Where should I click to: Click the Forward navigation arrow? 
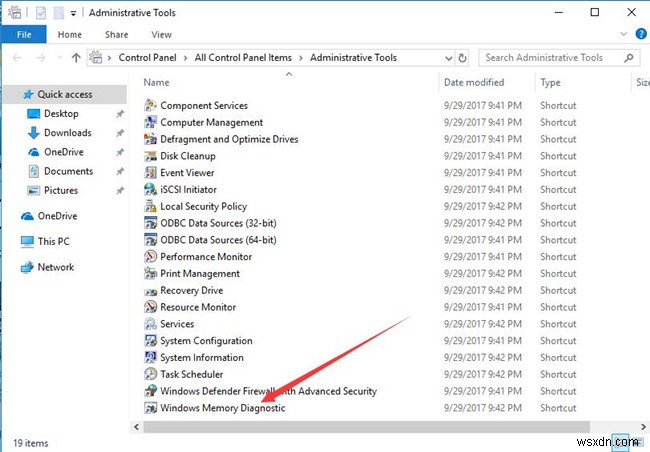click(x=40, y=58)
